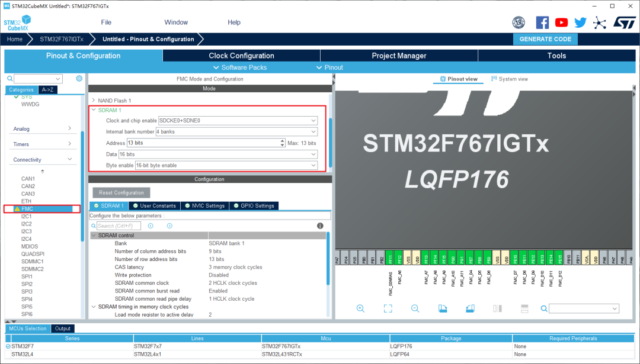Viewport: 640px width, 364px height.
Task: Select QUADSPI in the Connectivity list
Action: [33, 254]
